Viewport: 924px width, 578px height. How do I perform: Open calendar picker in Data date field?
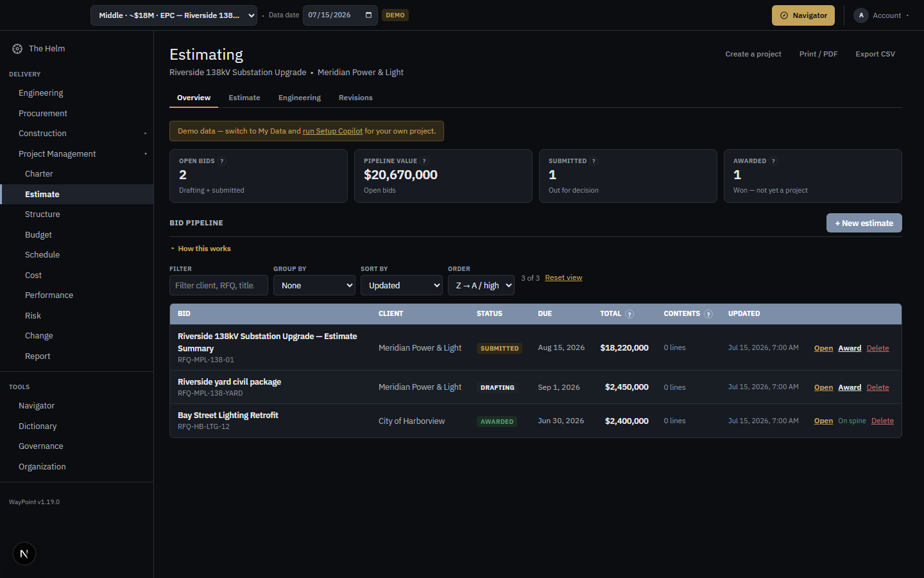point(368,15)
